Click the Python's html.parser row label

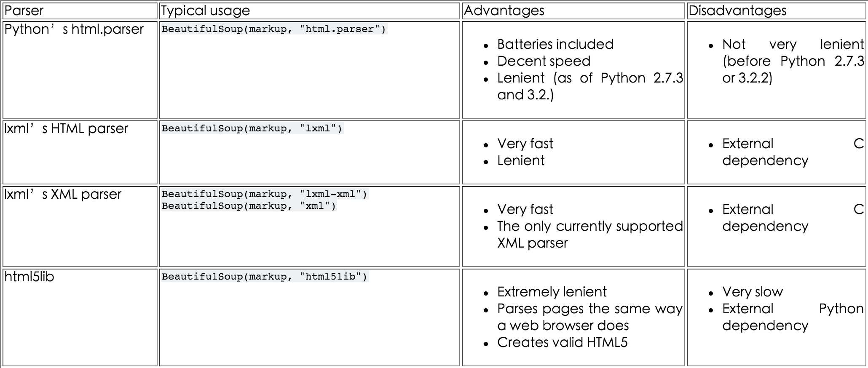click(74, 29)
